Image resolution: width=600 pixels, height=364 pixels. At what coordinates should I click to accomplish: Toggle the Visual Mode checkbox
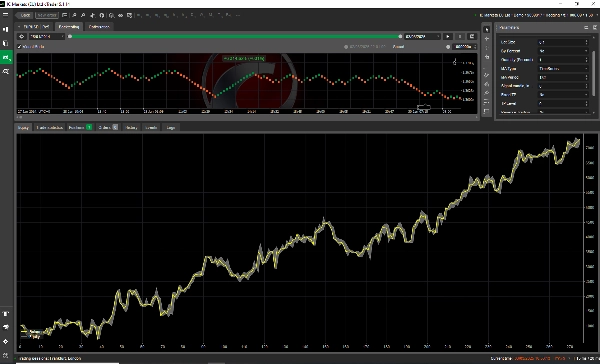[x=20, y=47]
